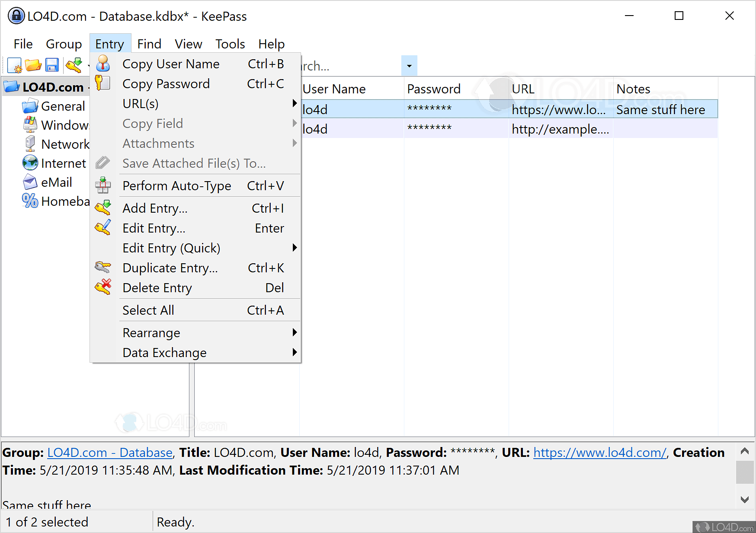Click the KeePass lock icon in title bar
Viewport: 756px width, 533px height.
(x=16, y=16)
